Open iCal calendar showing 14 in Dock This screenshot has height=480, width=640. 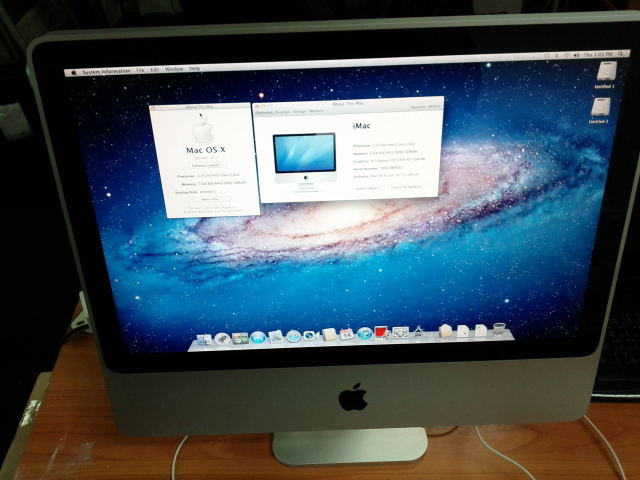tap(347, 334)
